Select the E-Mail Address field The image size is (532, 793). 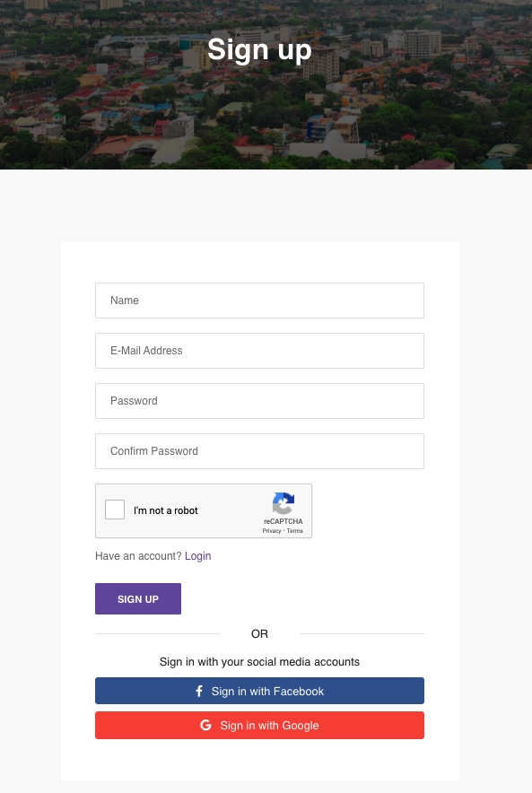click(x=259, y=351)
